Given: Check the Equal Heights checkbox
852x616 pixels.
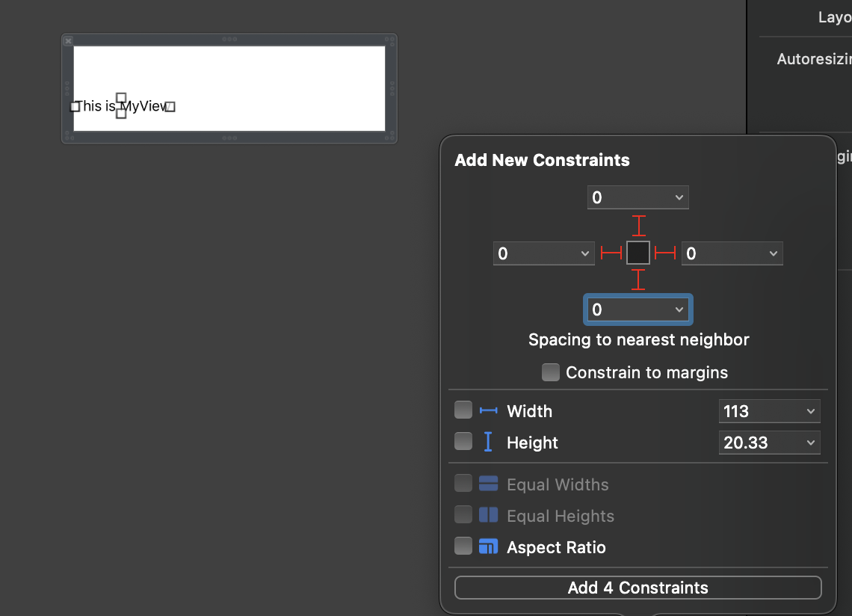Looking at the screenshot, I should pos(463,514).
